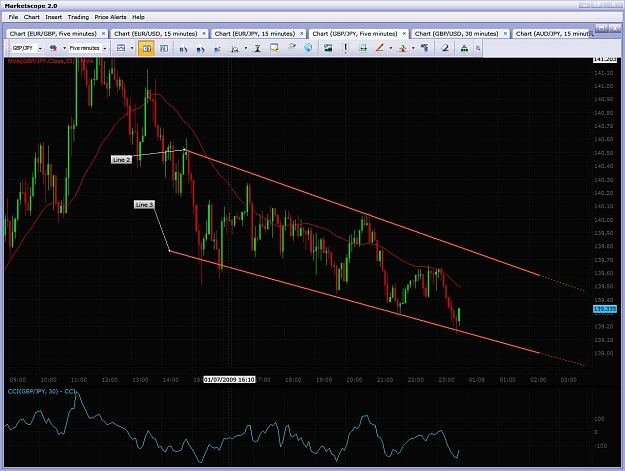Click the picture snapshot icon
The width and height of the screenshot is (625, 471).
coord(328,48)
